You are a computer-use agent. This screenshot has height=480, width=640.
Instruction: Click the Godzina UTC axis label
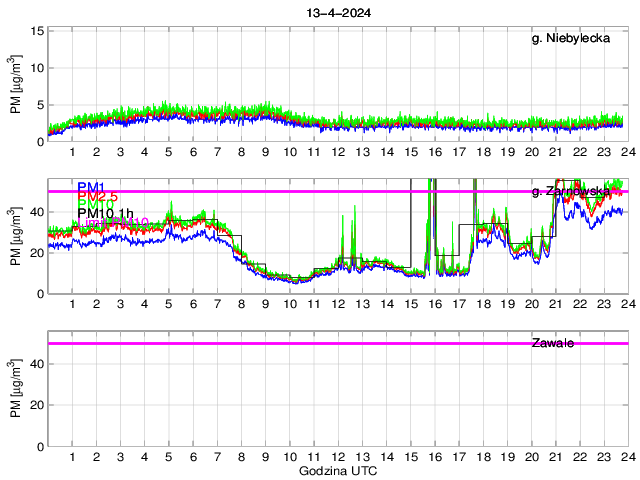click(338, 471)
